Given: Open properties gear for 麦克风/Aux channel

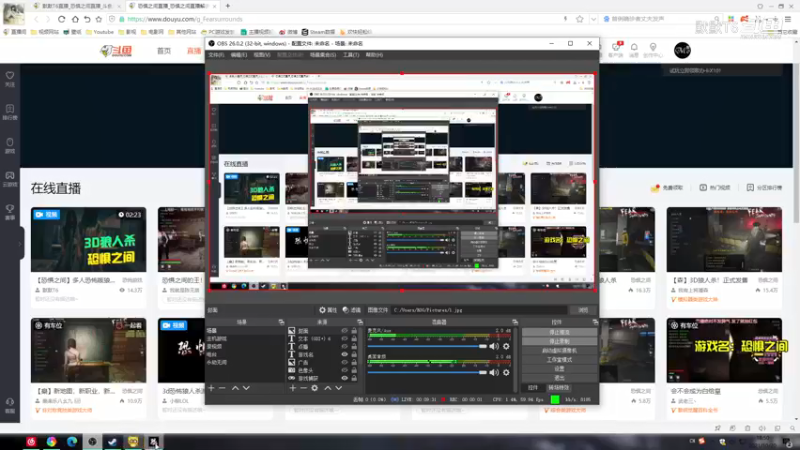Looking at the screenshot, I should pyautogui.click(x=506, y=346).
